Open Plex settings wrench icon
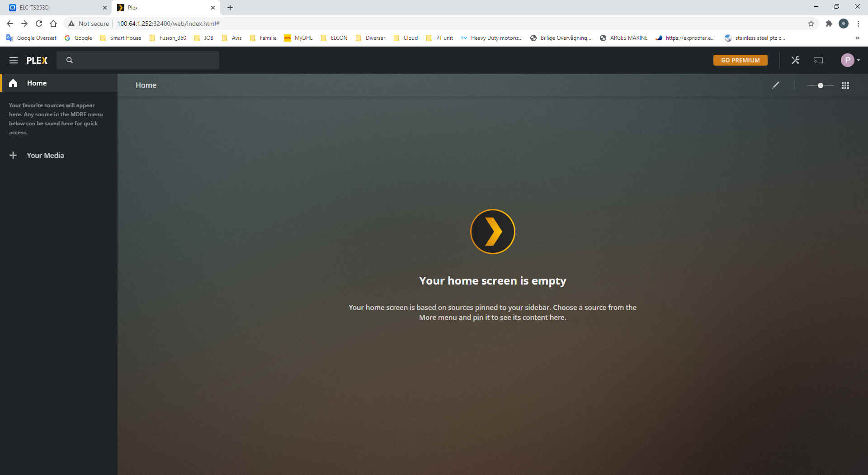The height and width of the screenshot is (475, 868). click(796, 60)
